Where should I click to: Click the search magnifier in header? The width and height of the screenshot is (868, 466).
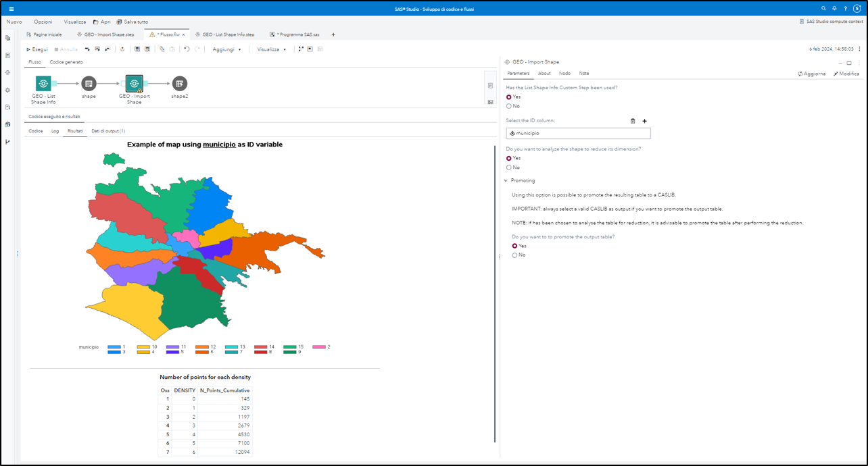[x=823, y=8]
